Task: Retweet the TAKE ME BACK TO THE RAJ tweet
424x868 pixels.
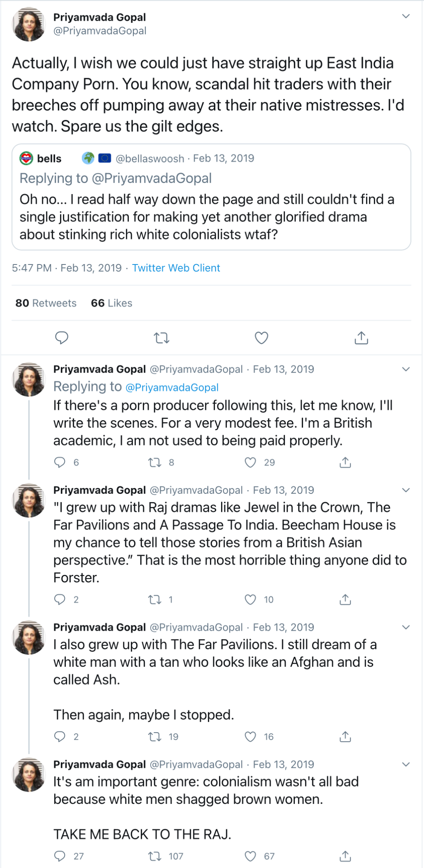Action: coord(155,856)
